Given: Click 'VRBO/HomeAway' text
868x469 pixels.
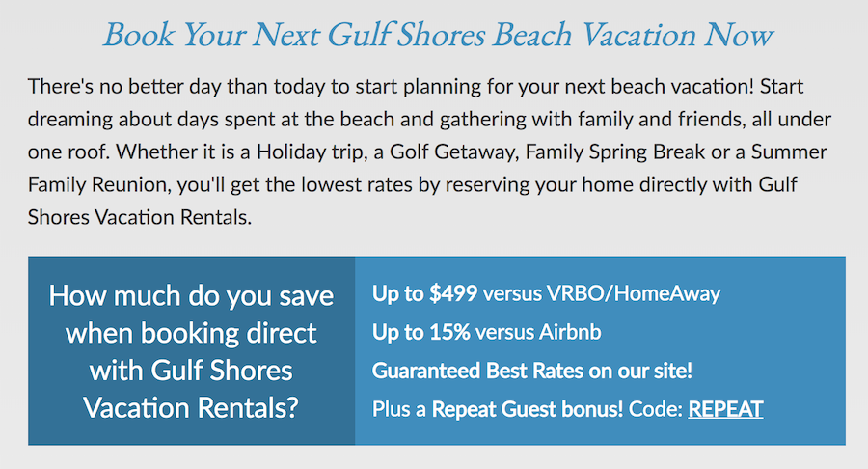Looking at the screenshot, I should click(x=634, y=293).
